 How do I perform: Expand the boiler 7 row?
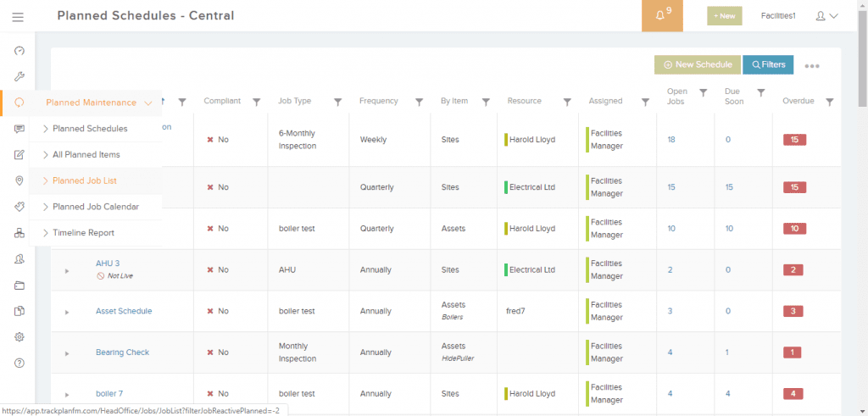pyautogui.click(x=67, y=395)
